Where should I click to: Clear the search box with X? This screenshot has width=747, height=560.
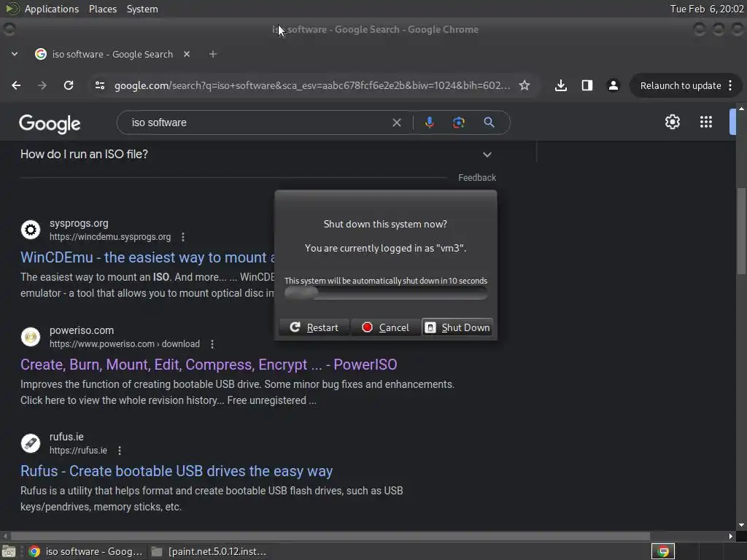click(396, 122)
